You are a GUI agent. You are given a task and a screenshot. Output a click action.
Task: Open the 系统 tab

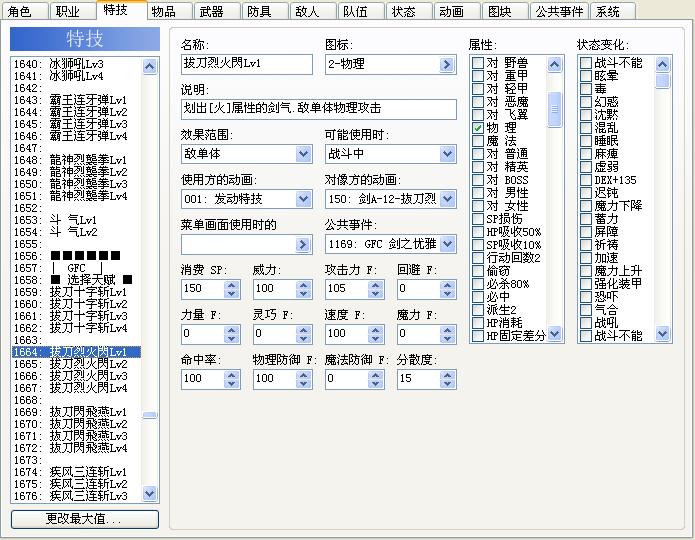coord(613,12)
